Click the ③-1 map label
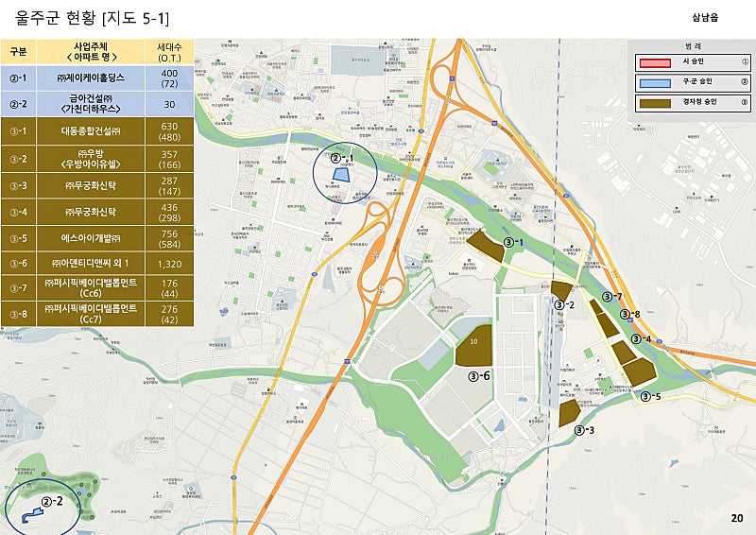The image size is (756, 535). click(513, 242)
